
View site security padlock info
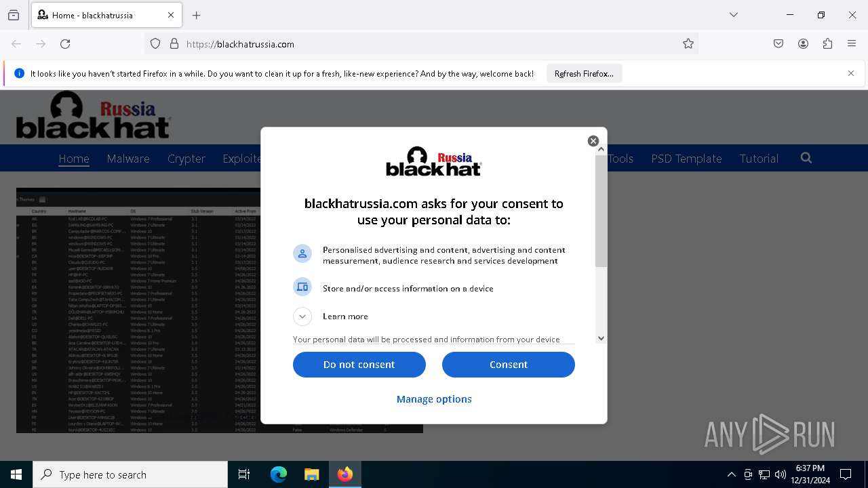(x=174, y=44)
